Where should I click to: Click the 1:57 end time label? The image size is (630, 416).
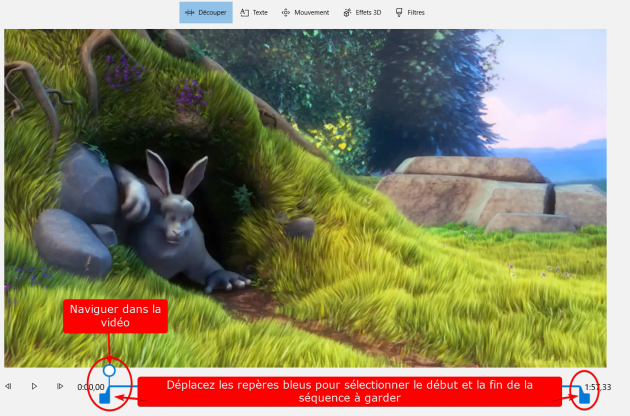[x=598, y=387]
